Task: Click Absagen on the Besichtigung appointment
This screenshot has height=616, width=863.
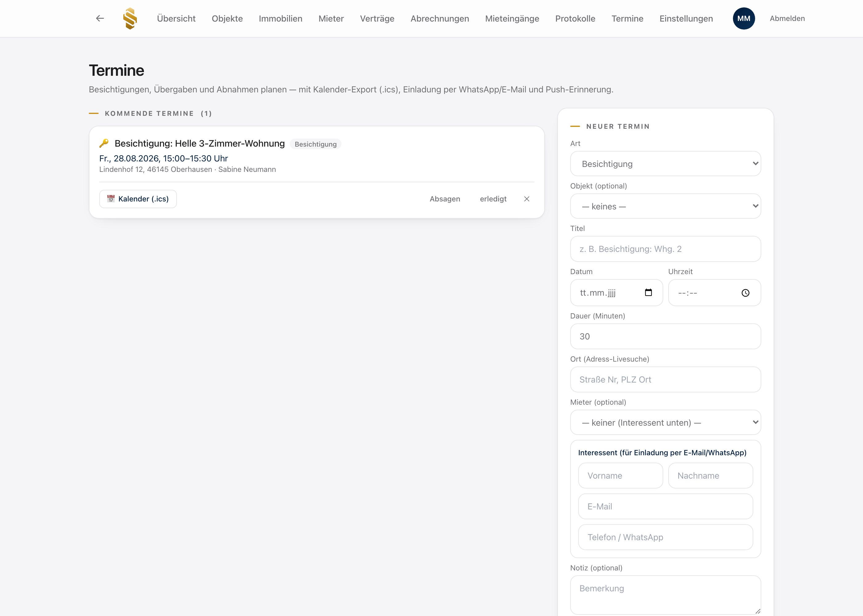Action: (445, 199)
